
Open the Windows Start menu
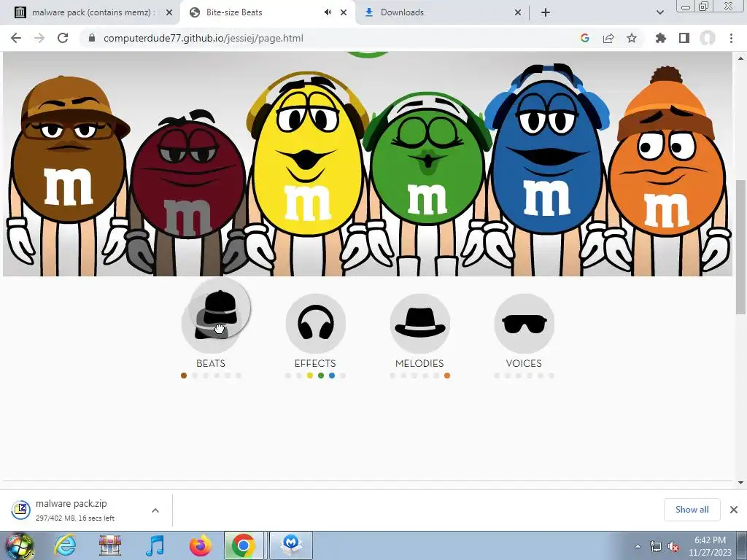(x=19, y=545)
